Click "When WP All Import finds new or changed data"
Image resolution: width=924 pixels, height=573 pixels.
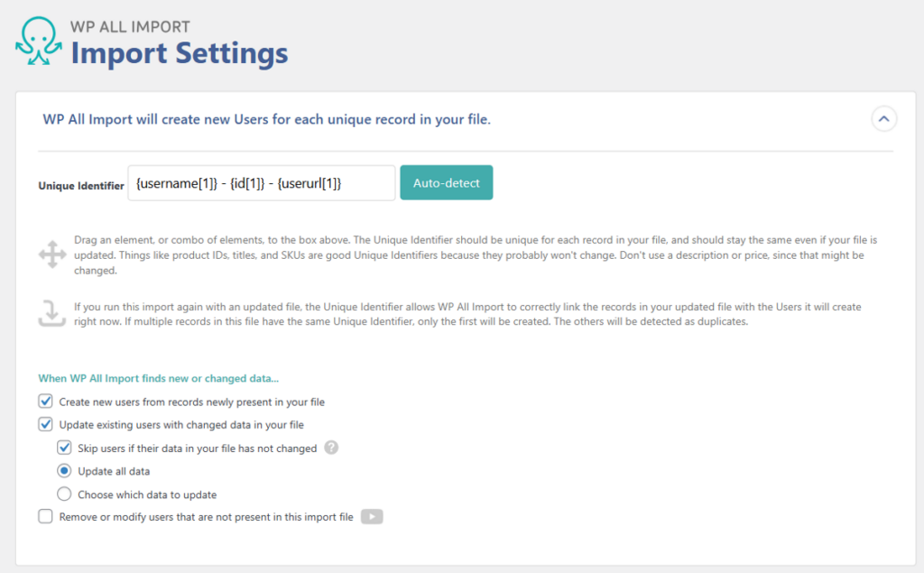pyautogui.click(x=158, y=379)
